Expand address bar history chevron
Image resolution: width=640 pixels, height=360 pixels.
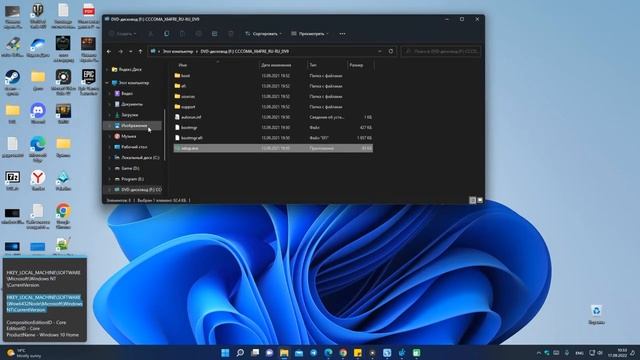point(380,51)
